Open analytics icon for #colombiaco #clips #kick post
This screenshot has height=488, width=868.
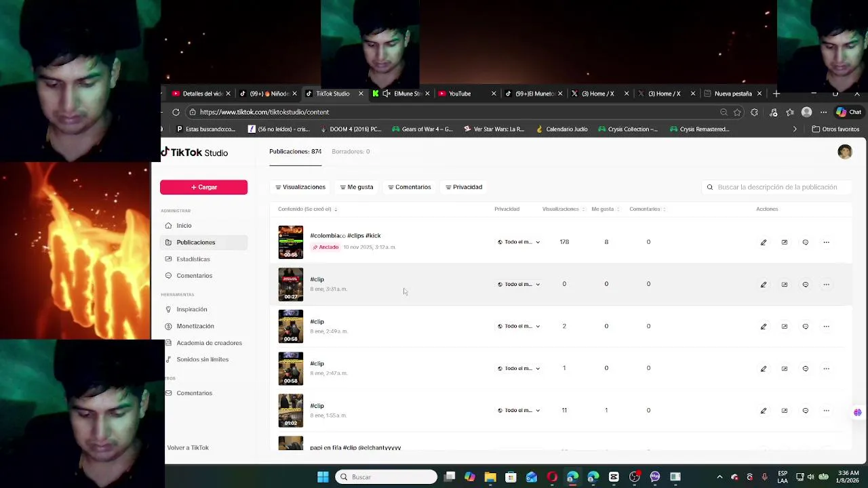tap(785, 242)
